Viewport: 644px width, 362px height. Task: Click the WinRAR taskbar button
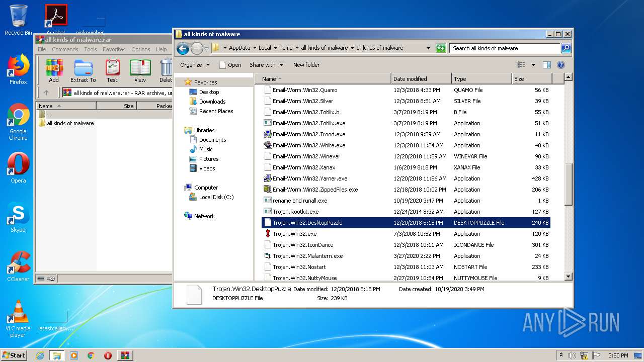(125, 355)
